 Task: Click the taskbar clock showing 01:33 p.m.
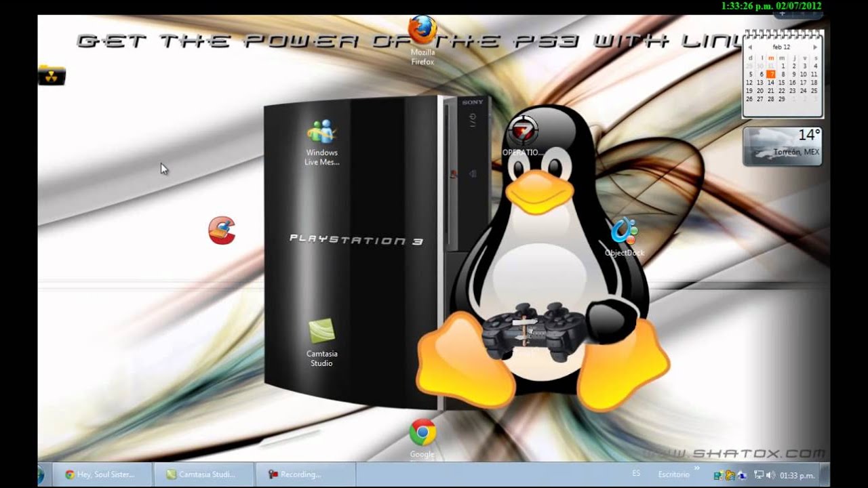pos(797,475)
